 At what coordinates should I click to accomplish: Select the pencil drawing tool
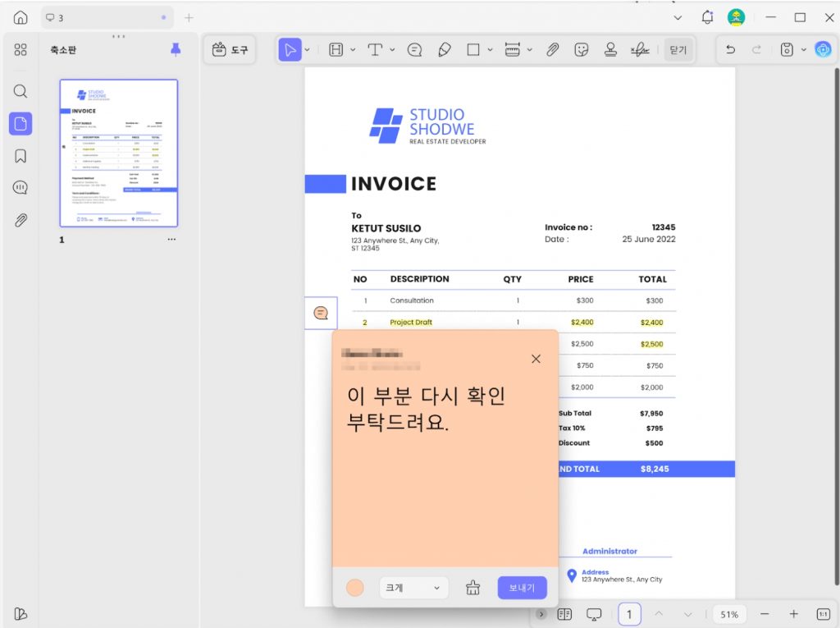444,50
